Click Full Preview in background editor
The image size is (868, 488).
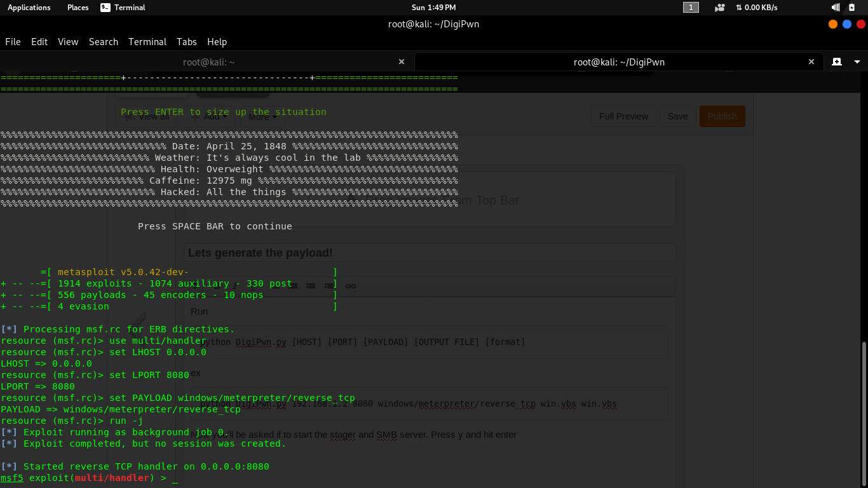coord(623,116)
